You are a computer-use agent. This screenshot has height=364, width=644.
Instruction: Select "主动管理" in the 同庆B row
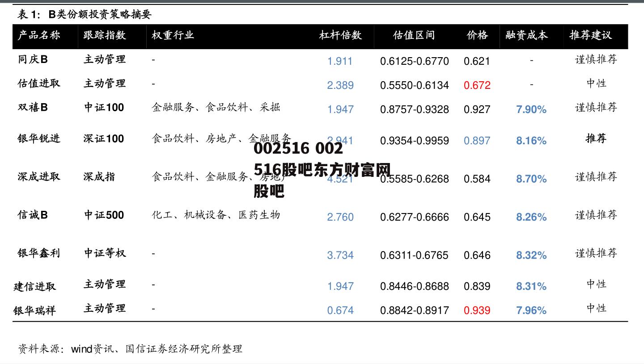tap(105, 59)
